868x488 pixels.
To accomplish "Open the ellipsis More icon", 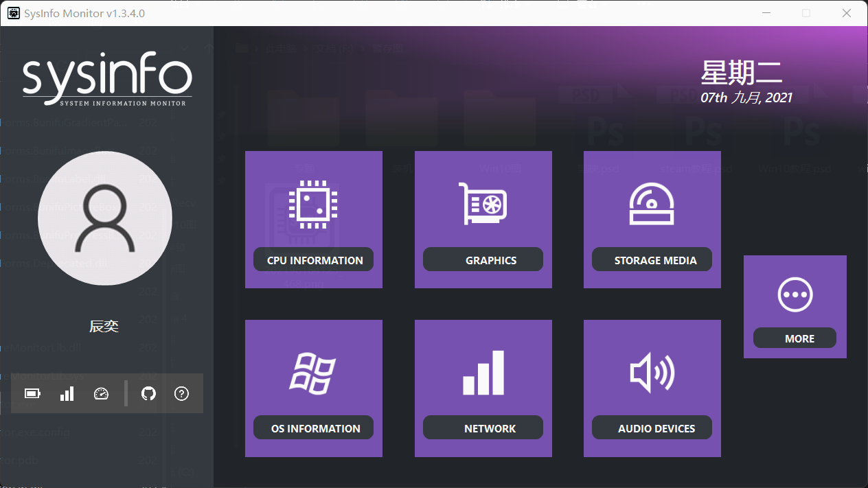I will (x=795, y=294).
